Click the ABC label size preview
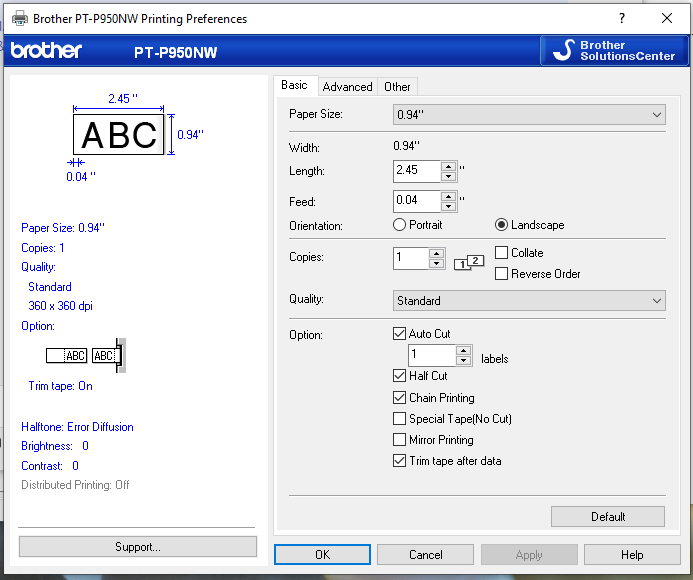This screenshot has width=693, height=580. [118, 134]
